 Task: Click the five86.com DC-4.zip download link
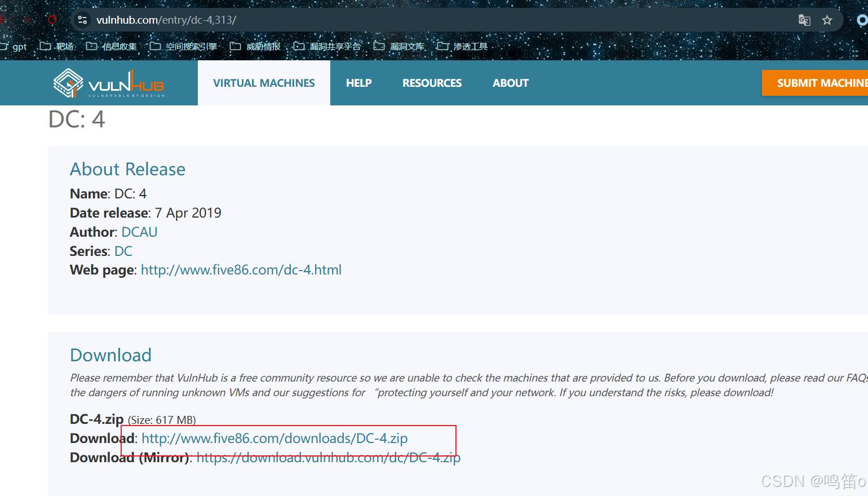pyautogui.click(x=274, y=438)
